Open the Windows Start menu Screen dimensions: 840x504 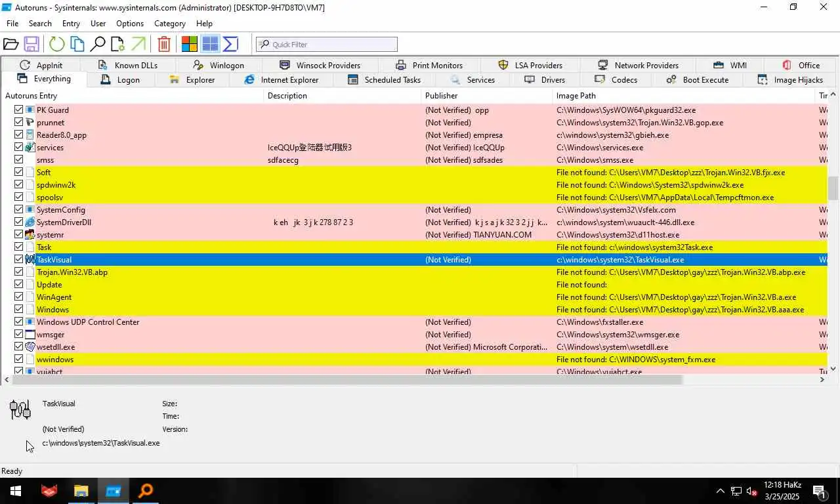(x=16, y=490)
